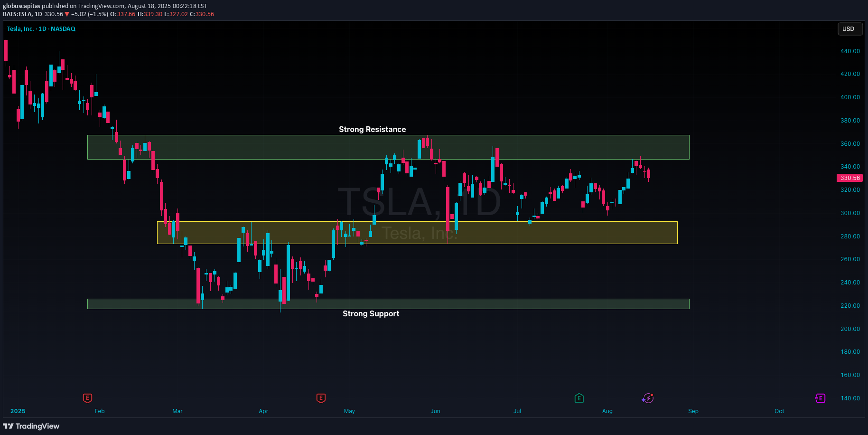Select the Strong Support text label

(x=371, y=313)
